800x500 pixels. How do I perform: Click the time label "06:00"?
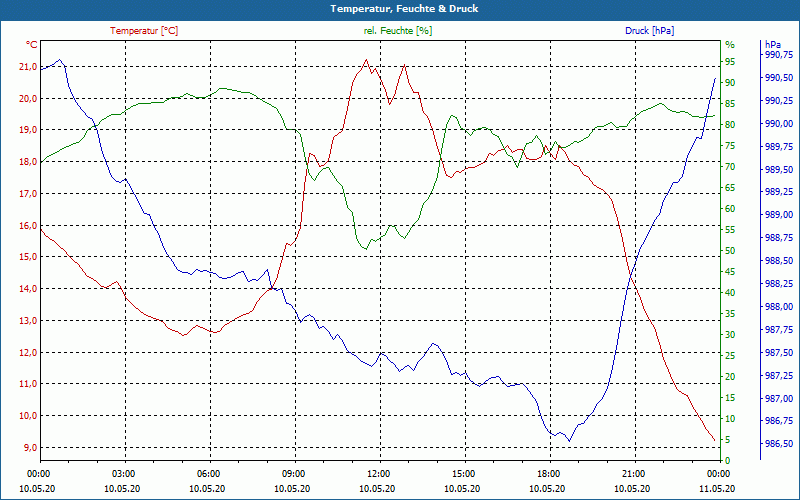tap(208, 473)
